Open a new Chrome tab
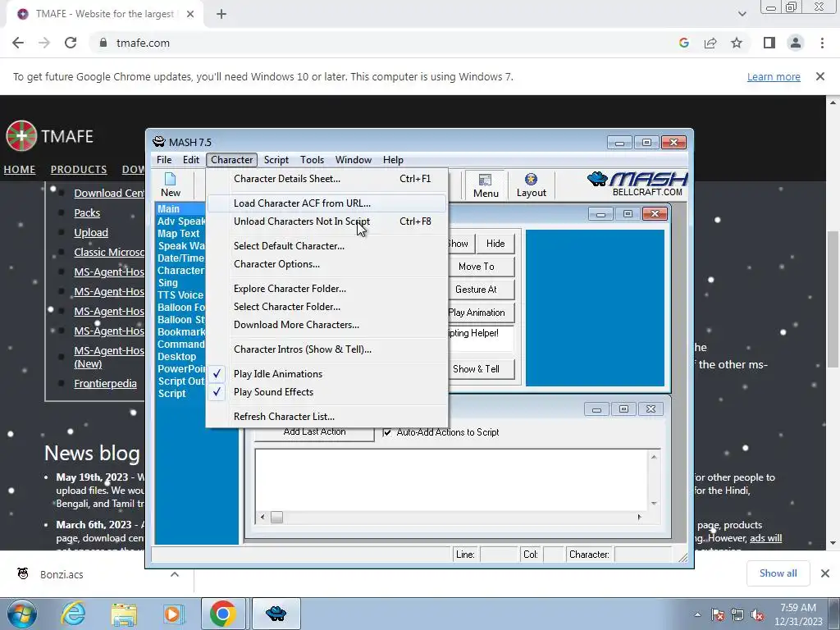The image size is (840, 630). point(221,14)
